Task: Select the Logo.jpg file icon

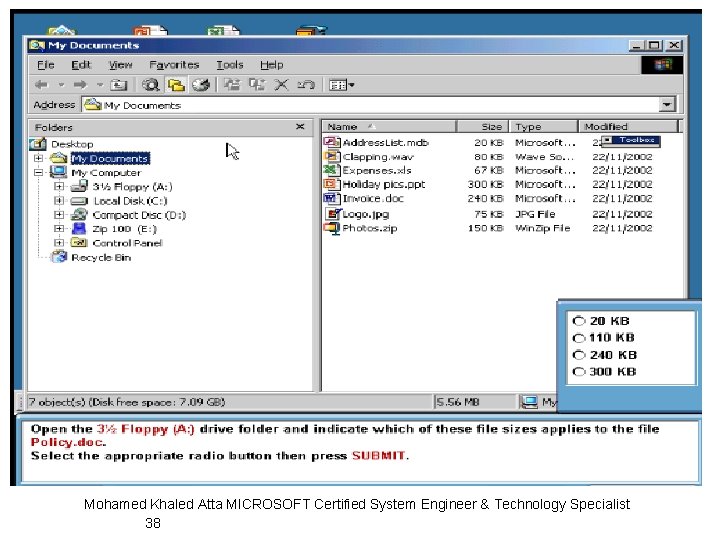Action: pyautogui.click(x=332, y=214)
